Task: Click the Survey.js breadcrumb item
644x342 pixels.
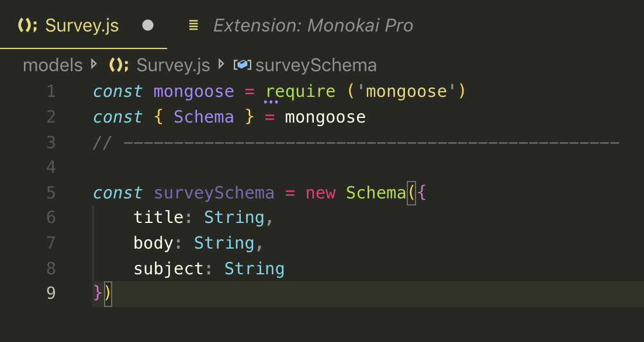Action: [x=174, y=65]
